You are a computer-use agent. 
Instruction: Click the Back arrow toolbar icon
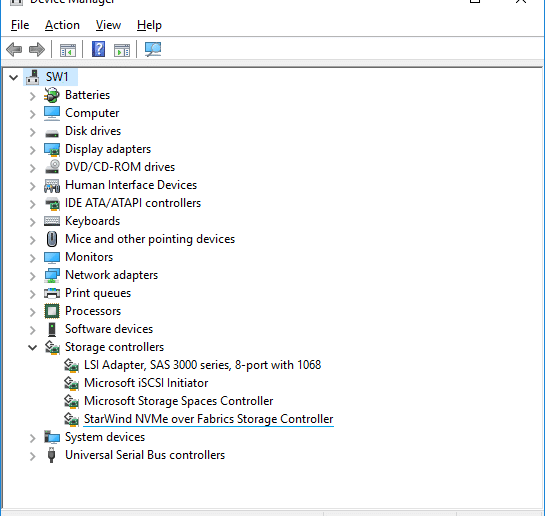pos(14,49)
